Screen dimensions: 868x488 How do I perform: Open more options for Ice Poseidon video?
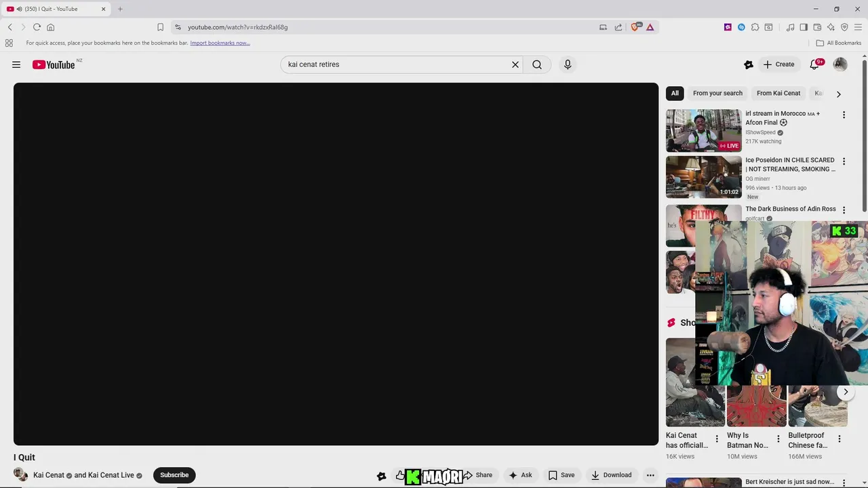point(844,162)
